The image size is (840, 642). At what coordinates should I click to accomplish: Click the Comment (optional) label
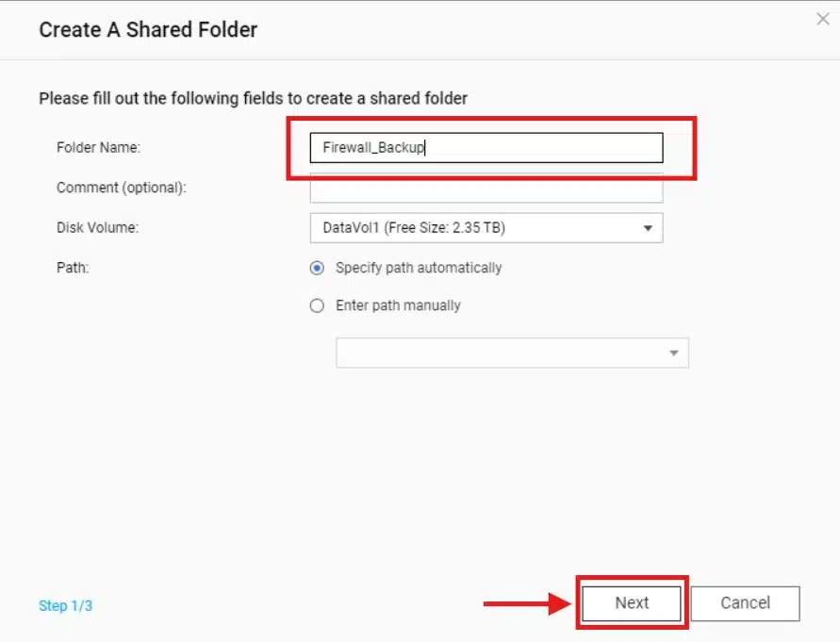(x=122, y=188)
